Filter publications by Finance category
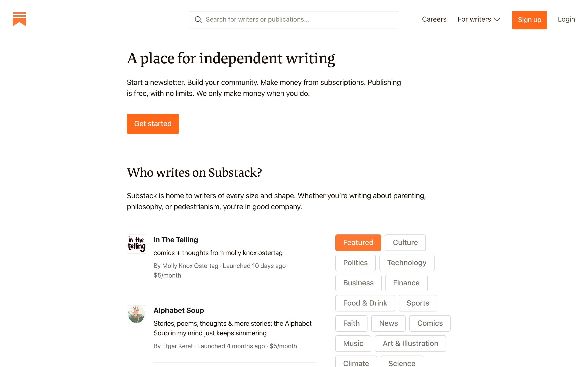Viewport: 588px width, 367px height. coord(406,283)
